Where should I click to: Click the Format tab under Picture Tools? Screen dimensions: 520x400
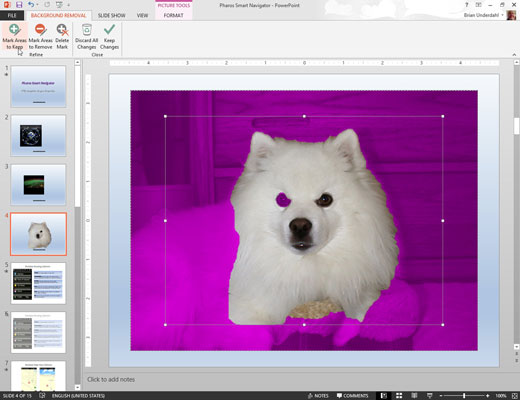(x=173, y=15)
